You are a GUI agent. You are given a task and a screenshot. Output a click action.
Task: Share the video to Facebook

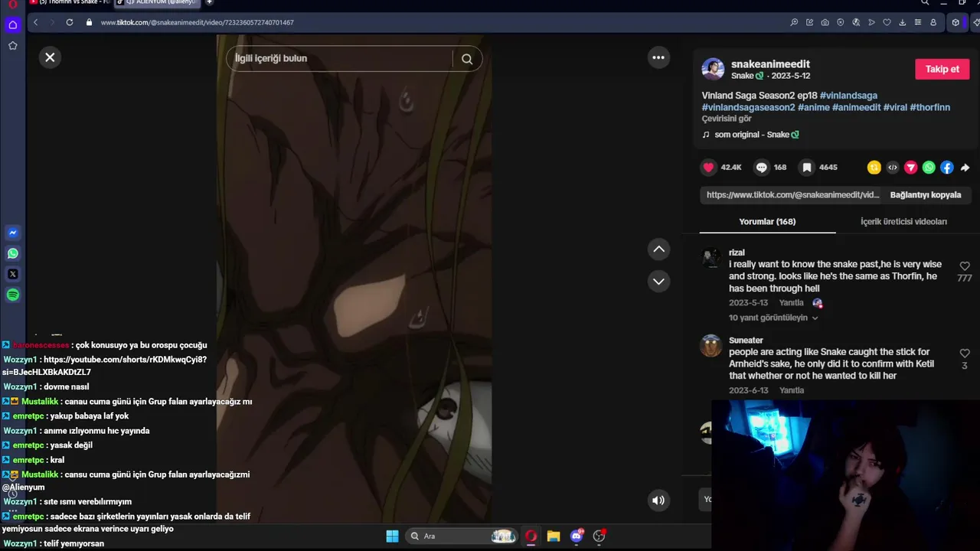[x=947, y=168]
